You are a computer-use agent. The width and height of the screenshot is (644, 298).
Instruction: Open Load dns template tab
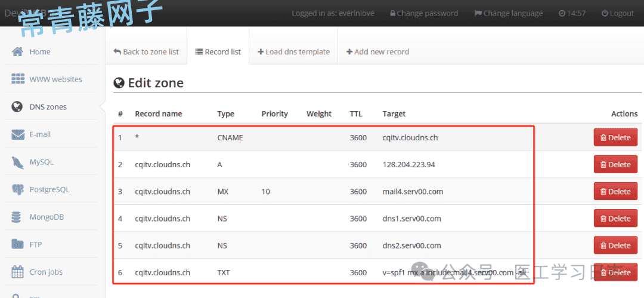click(x=293, y=52)
